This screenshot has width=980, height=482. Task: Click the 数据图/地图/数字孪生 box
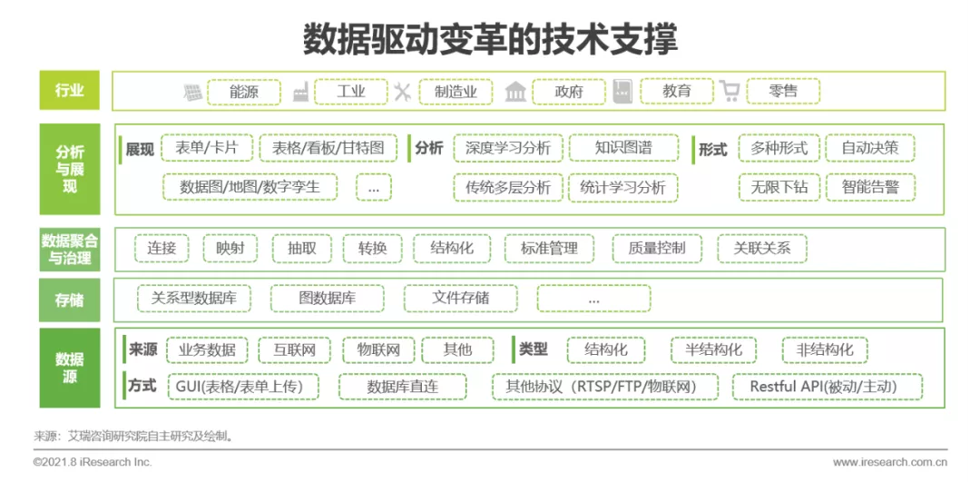tap(250, 187)
